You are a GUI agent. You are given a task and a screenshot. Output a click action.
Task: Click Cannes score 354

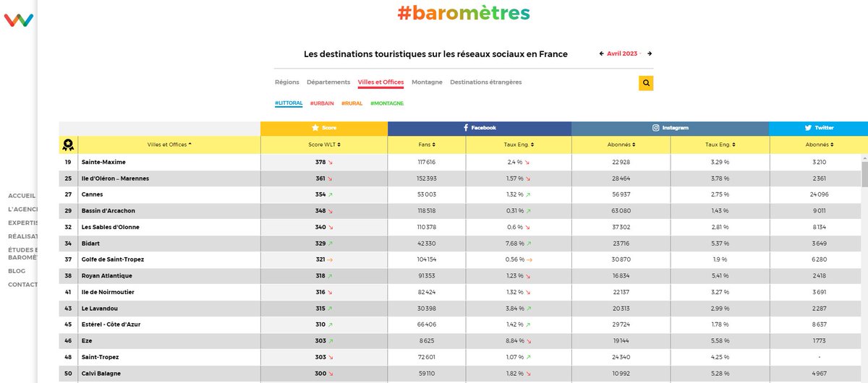320,194
